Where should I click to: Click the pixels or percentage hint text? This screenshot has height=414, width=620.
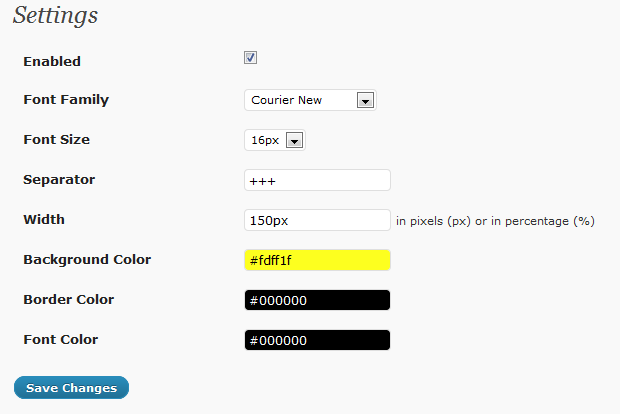click(x=495, y=221)
